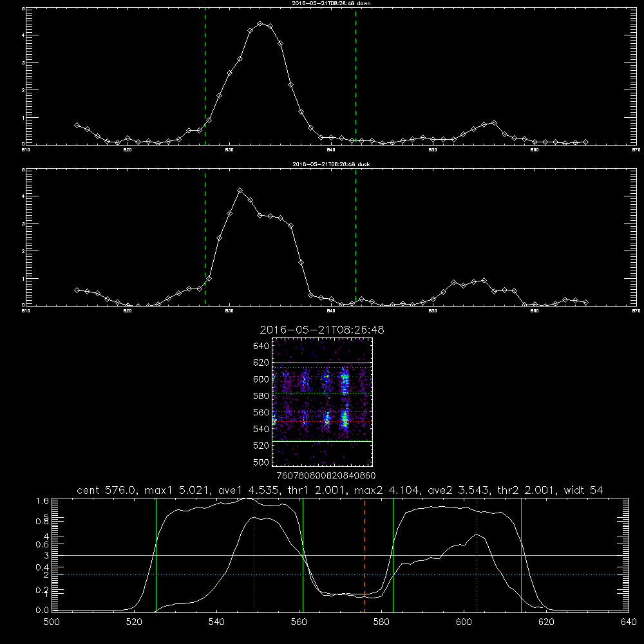Click the green vertical line near 561 in bottom plot

point(303,555)
